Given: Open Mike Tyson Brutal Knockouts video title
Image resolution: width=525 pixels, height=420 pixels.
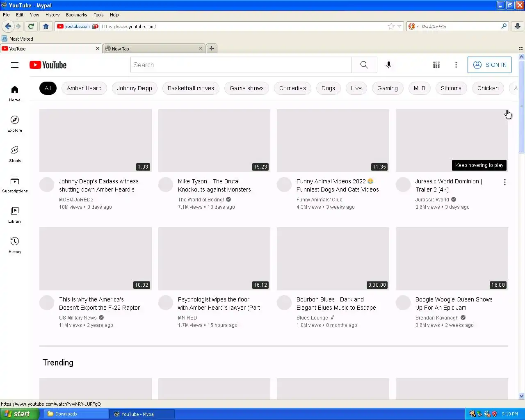Looking at the screenshot, I should [x=214, y=185].
